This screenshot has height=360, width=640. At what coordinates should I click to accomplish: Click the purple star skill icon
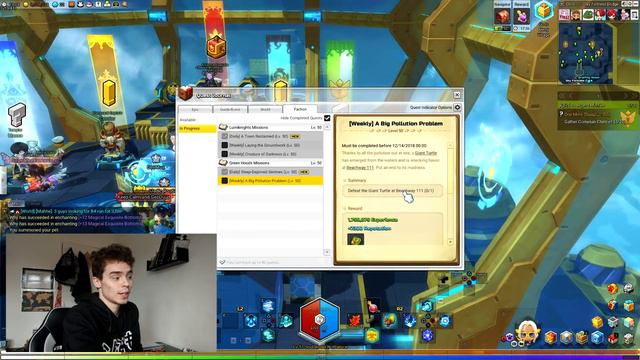pos(427,335)
